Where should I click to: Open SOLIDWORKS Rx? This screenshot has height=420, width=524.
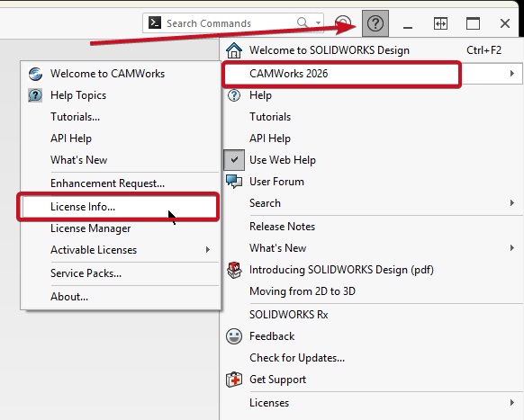(289, 315)
